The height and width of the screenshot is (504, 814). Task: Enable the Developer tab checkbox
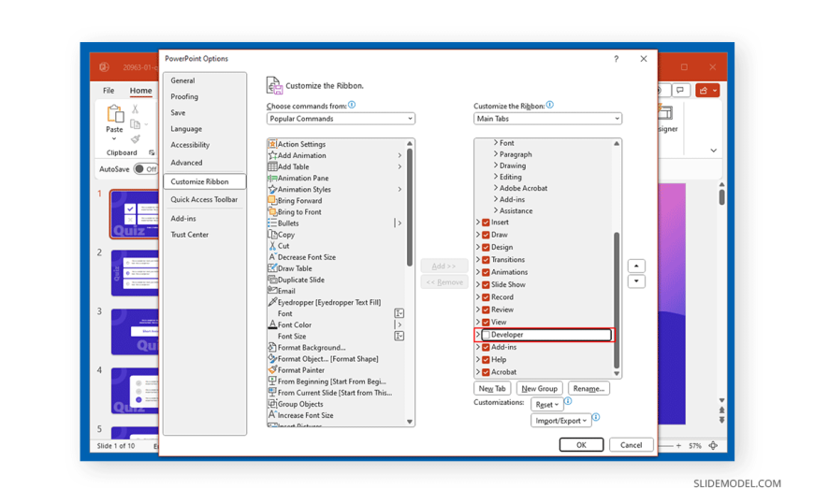click(486, 335)
